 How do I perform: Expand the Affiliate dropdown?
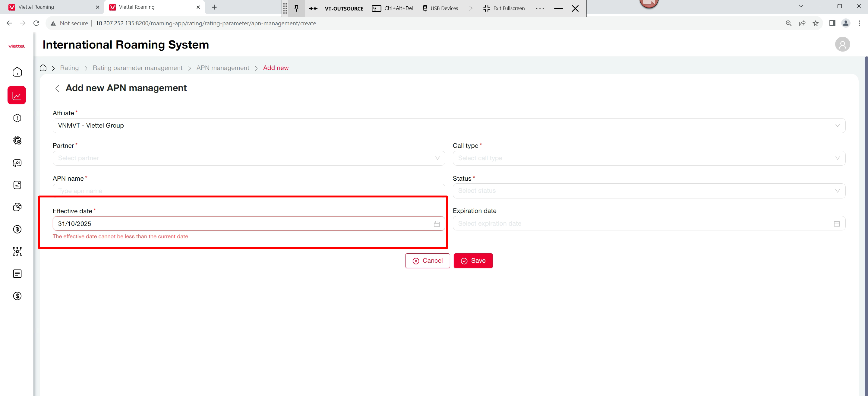[449, 126]
